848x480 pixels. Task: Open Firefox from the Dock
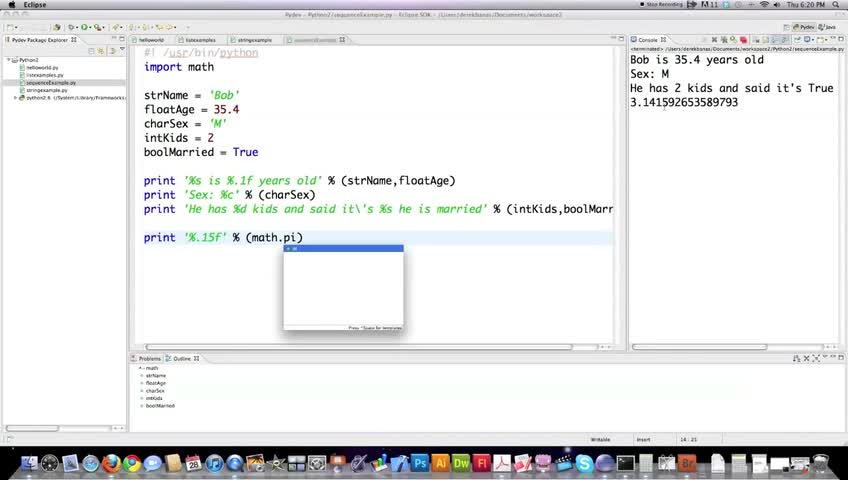111,463
